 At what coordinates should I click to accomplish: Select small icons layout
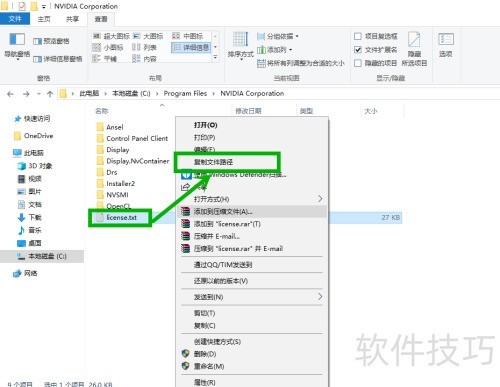pyautogui.click(x=108, y=47)
